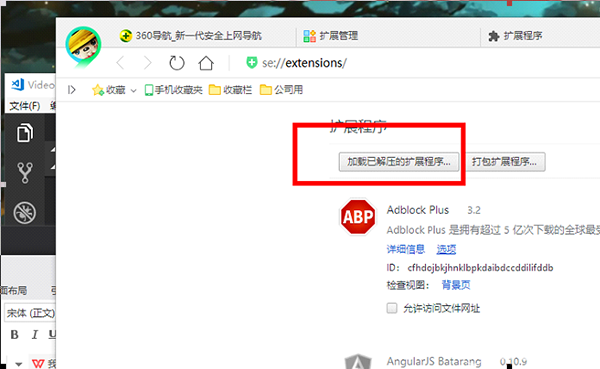Select the Adblock Plus extension ID text
Screen dimensions: 600x369
pyautogui.click(x=480, y=268)
